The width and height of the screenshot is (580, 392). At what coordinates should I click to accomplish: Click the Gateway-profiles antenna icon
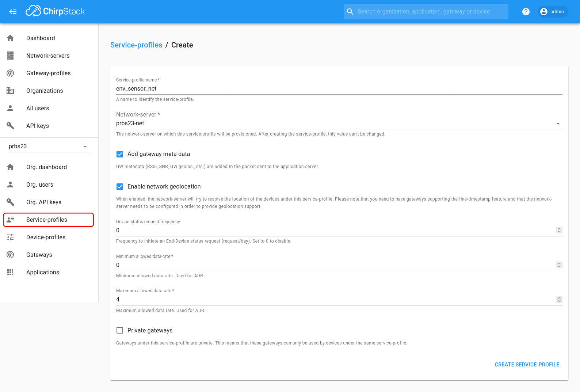(10, 73)
